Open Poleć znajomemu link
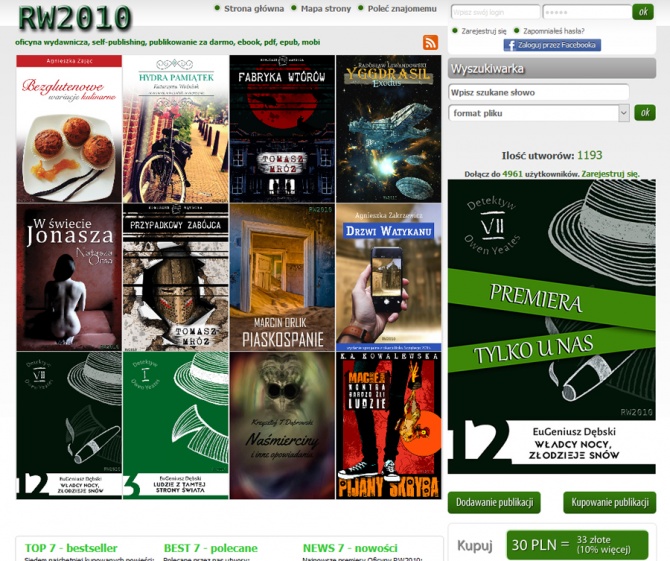Screen dimensions: 670x561 pyautogui.click(x=402, y=9)
